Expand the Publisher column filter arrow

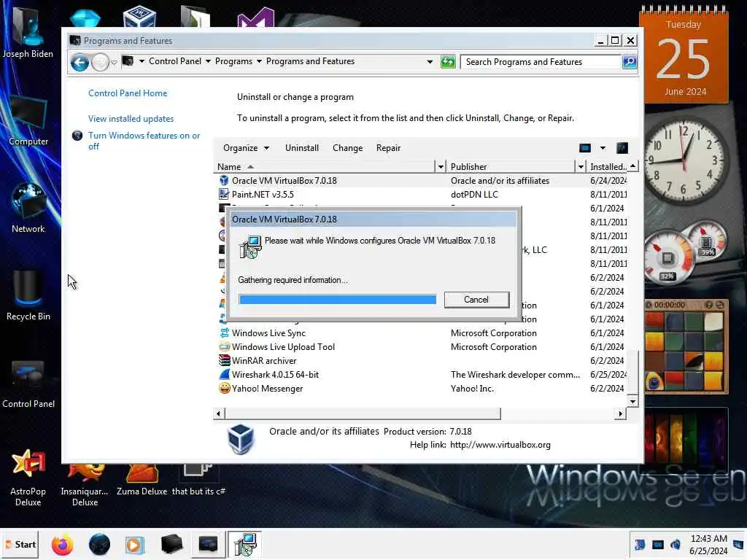point(580,167)
